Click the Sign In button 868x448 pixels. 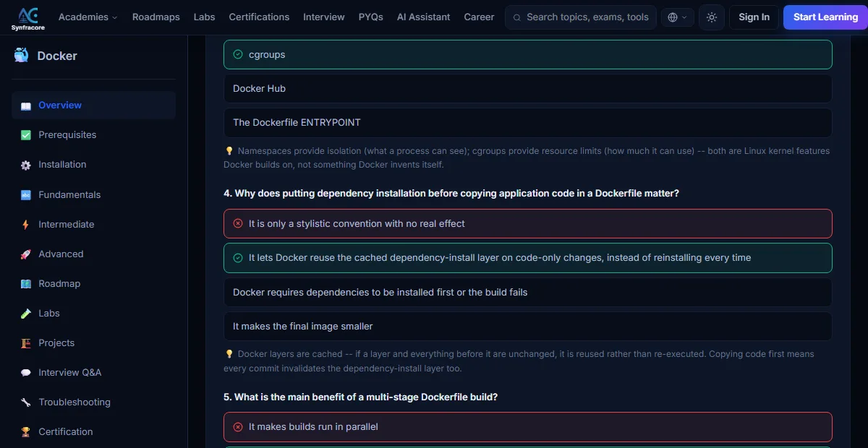tap(754, 17)
